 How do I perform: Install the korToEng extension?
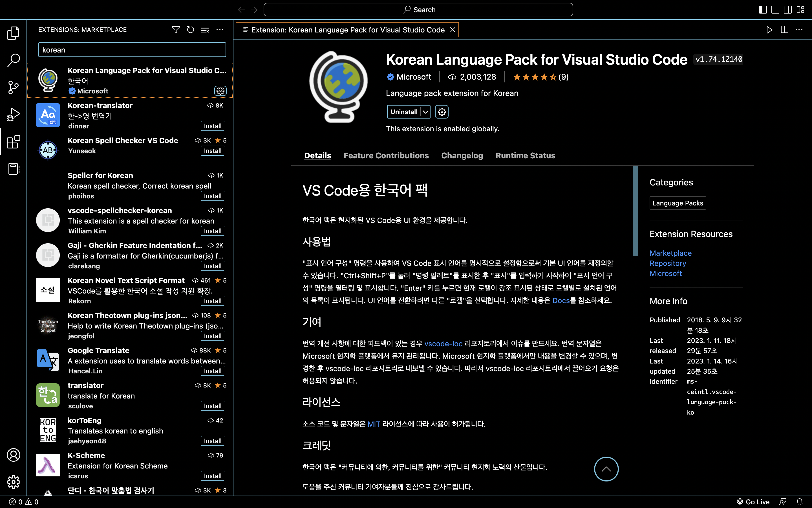(212, 441)
